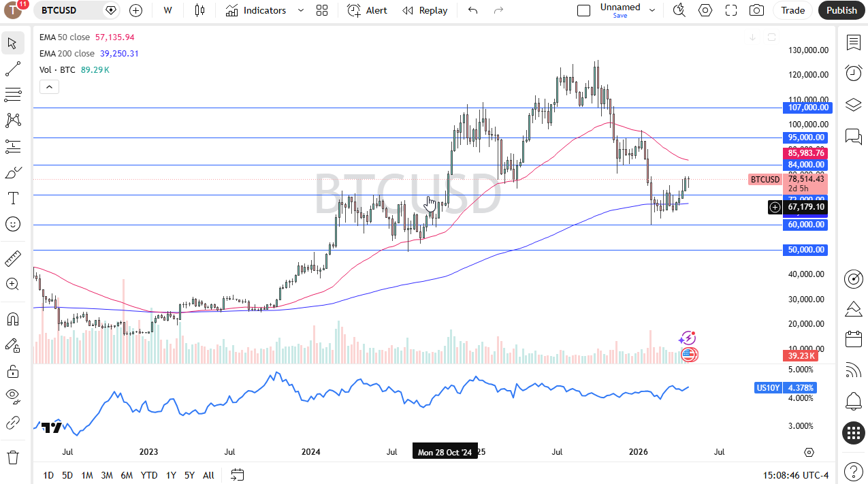Toggle magnet mode for drawings
This screenshot has height=484, width=868.
pos(12,319)
